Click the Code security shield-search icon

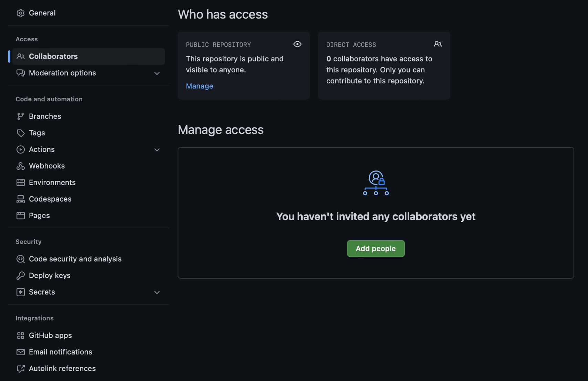pyautogui.click(x=21, y=259)
